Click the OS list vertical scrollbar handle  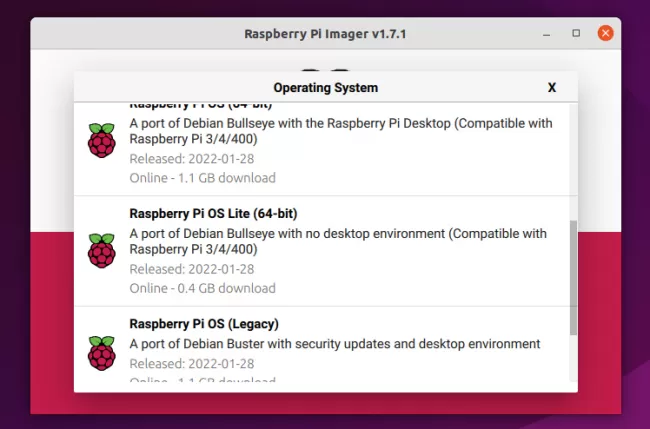click(573, 278)
